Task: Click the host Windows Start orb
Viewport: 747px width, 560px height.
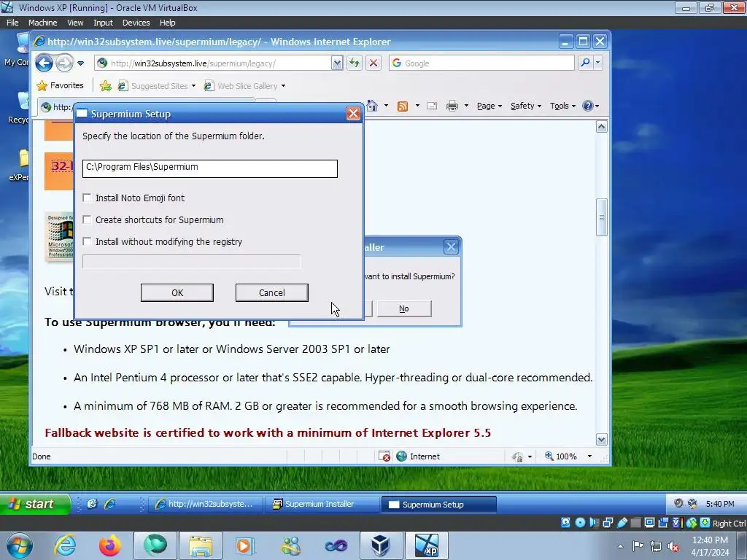Action: pos(20,545)
